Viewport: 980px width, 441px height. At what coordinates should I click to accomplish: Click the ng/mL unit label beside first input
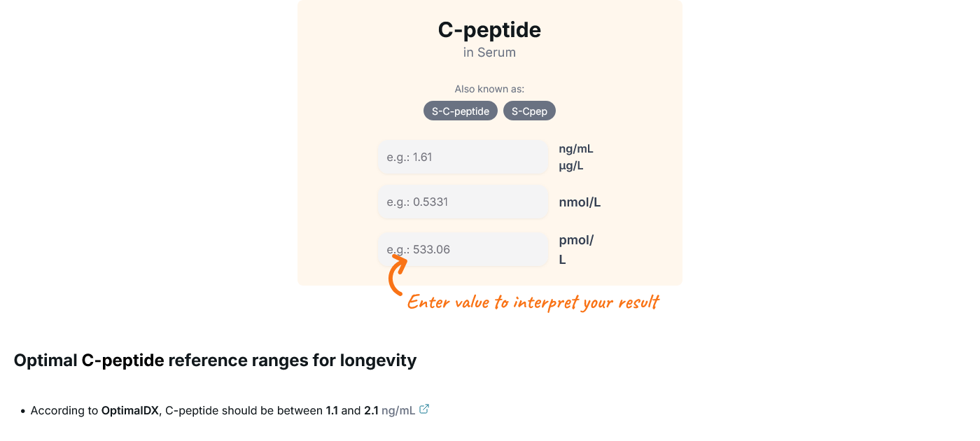point(576,148)
